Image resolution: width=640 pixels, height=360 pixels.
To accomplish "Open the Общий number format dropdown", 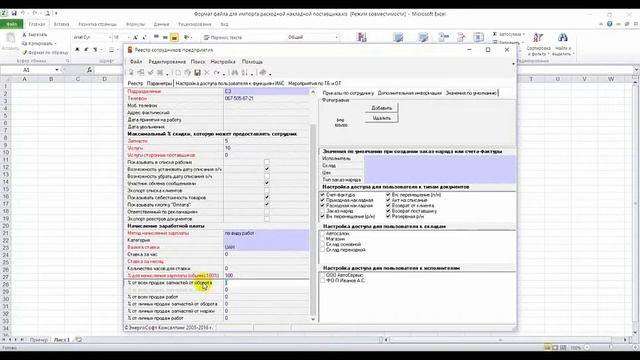I will pos(337,37).
